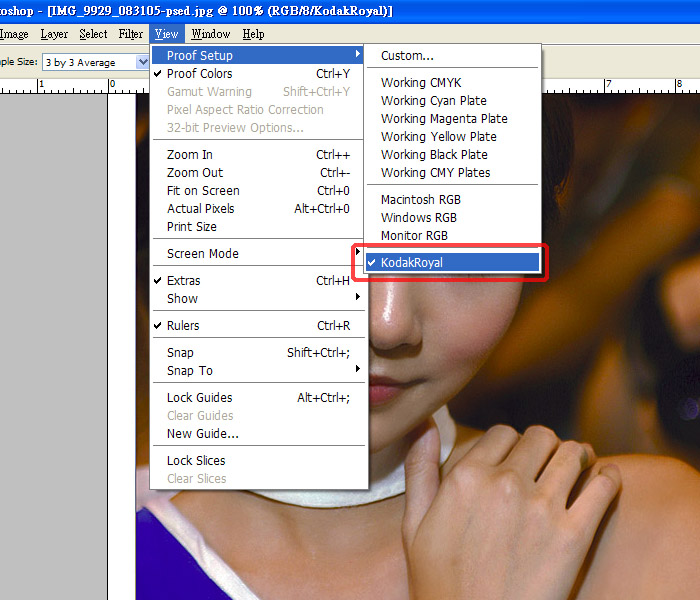Click the Help menu
This screenshot has width=700, height=600.
pyautogui.click(x=254, y=34)
